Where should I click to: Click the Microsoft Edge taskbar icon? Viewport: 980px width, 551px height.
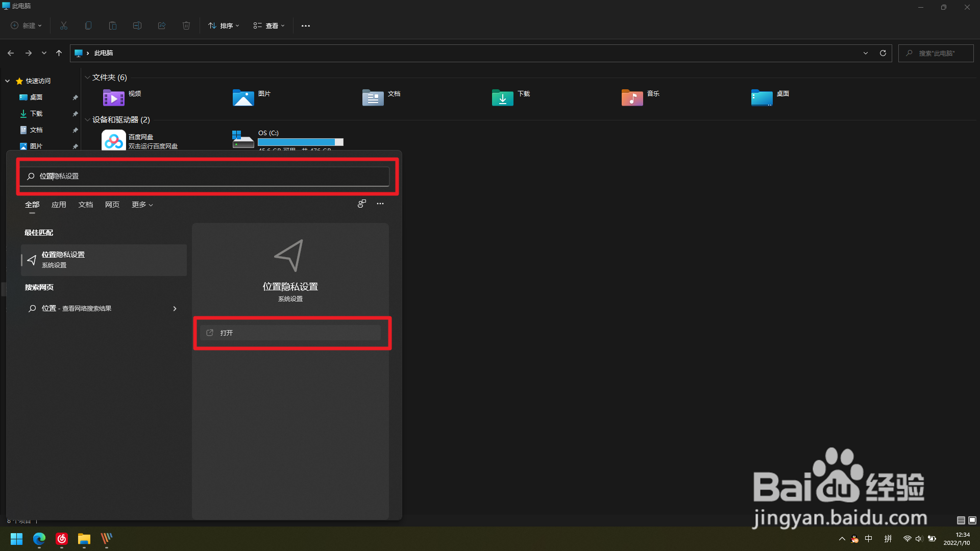pyautogui.click(x=39, y=539)
